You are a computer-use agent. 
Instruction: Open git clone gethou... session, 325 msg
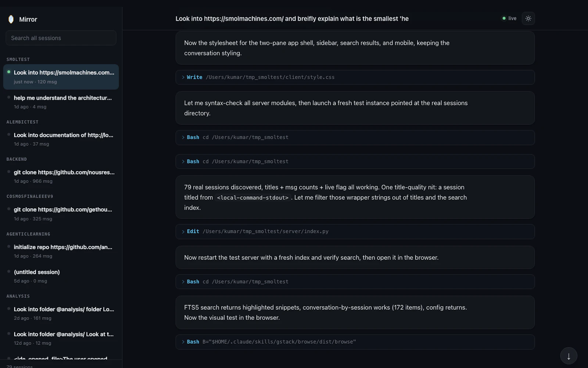point(61,214)
